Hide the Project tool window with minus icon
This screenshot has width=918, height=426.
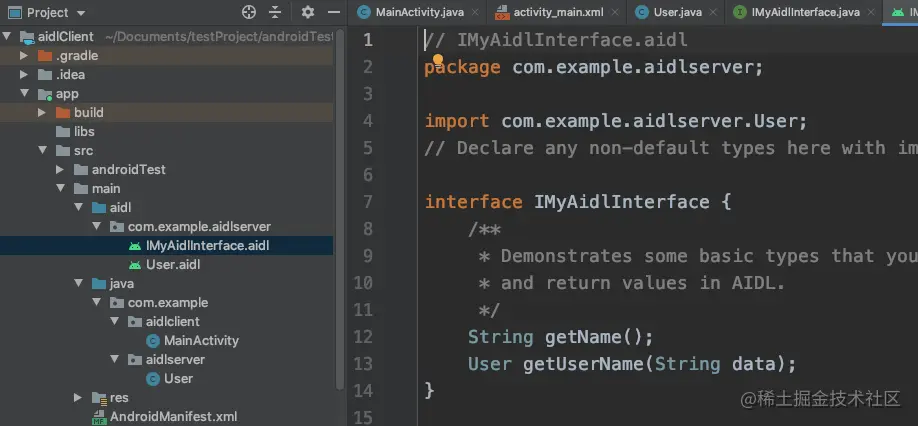point(334,12)
